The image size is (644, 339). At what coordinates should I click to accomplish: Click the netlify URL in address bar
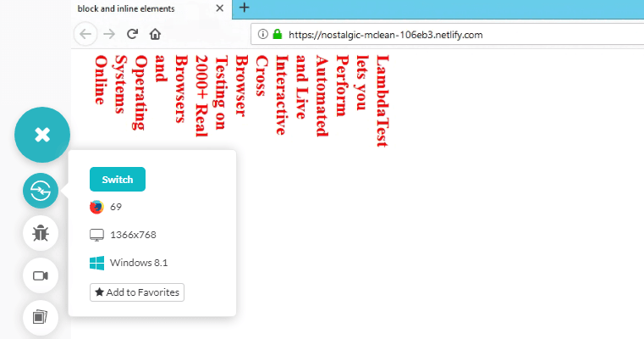(385, 35)
